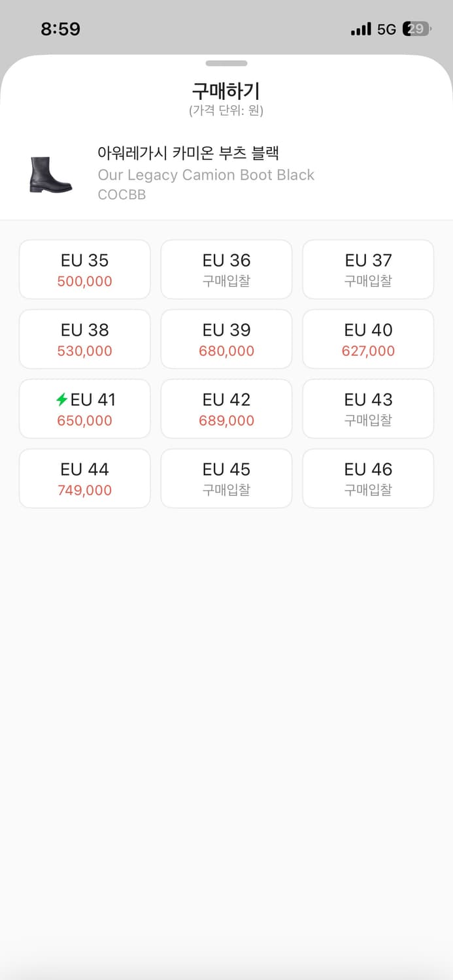Image resolution: width=453 pixels, height=980 pixels.
Task: Tap the cellular signal bars icon
Action: pos(361,29)
